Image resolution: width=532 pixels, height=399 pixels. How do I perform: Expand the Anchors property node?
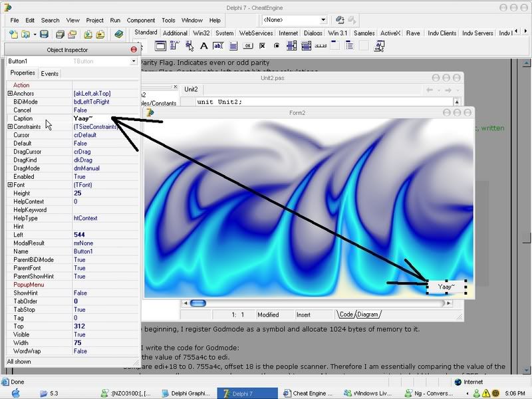point(10,94)
